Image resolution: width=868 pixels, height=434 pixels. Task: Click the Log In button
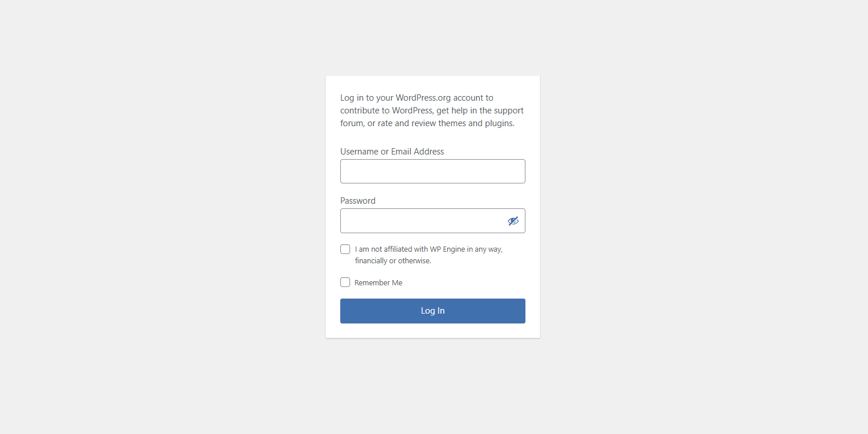(x=432, y=311)
